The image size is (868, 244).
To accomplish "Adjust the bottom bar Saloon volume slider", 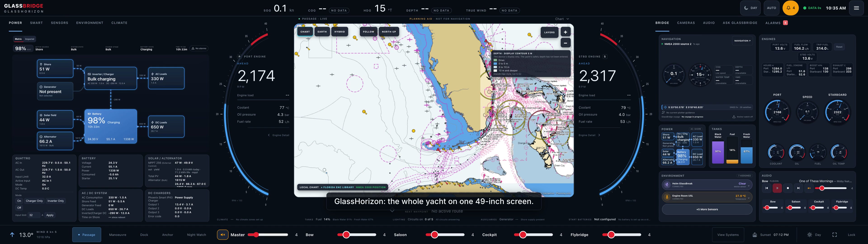I will [x=445, y=235].
